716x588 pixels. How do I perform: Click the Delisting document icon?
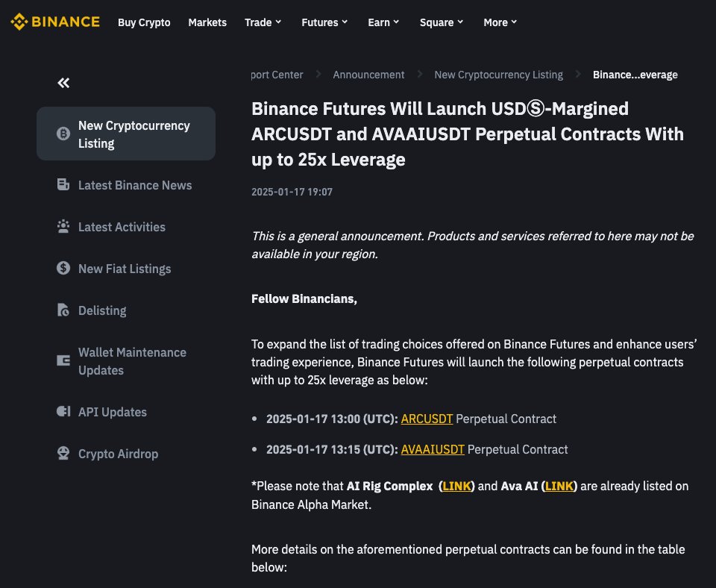point(63,310)
